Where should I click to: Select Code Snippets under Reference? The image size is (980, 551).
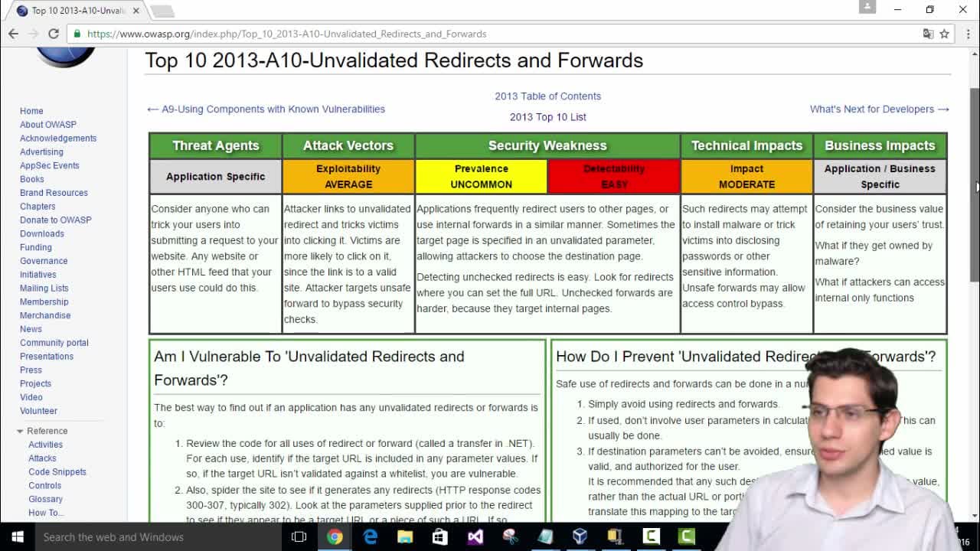pos(57,471)
